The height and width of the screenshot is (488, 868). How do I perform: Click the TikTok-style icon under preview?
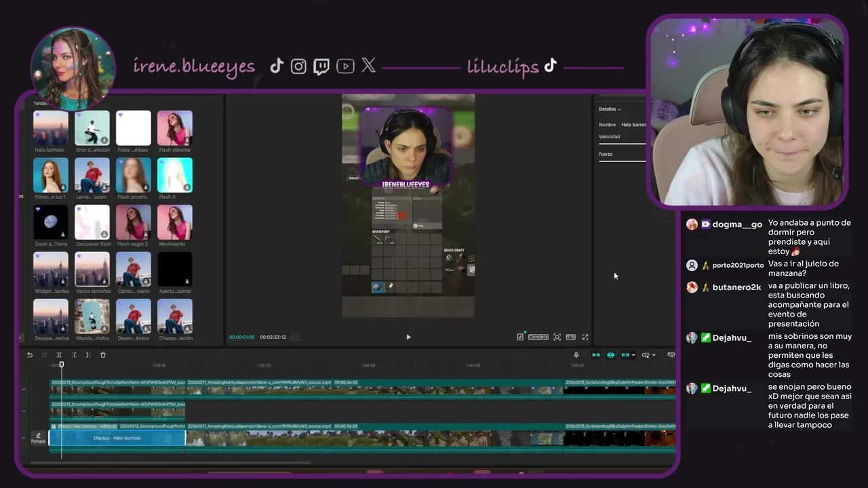520,337
